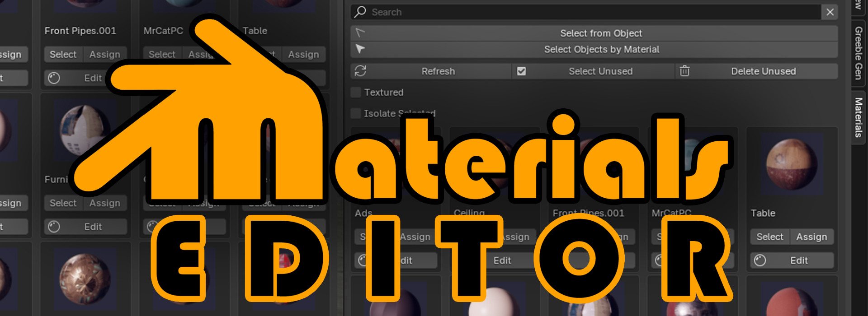868x316 pixels.
Task: Switch to the Materials sidebar tab
Action: point(859,117)
